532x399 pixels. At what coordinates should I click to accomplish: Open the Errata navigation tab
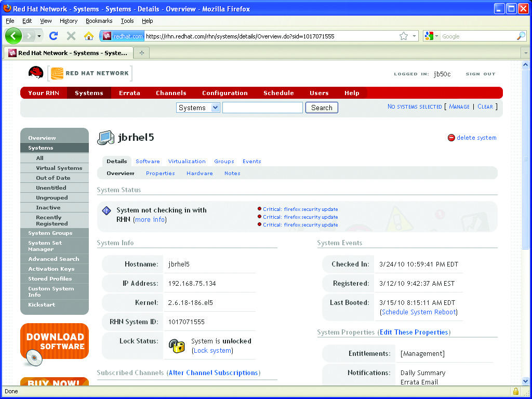tap(129, 93)
